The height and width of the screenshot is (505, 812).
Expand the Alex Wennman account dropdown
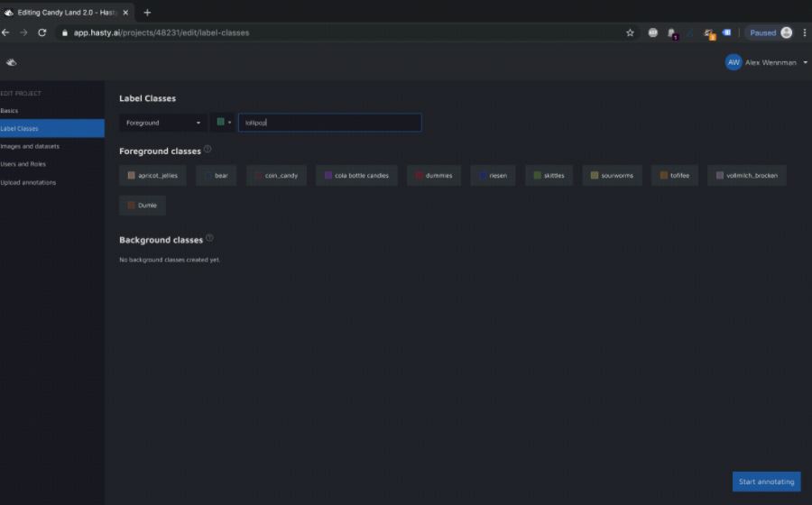point(806,62)
